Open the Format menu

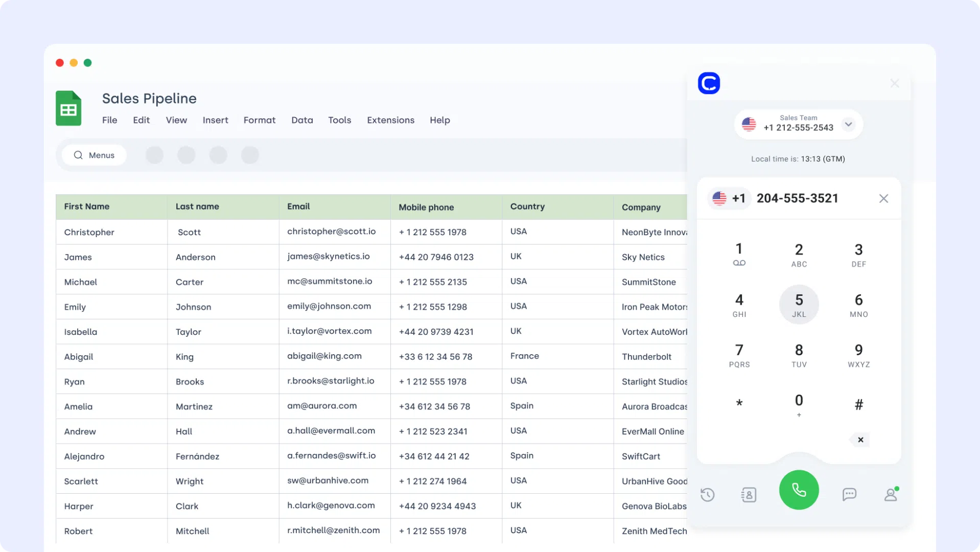tap(259, 120)
